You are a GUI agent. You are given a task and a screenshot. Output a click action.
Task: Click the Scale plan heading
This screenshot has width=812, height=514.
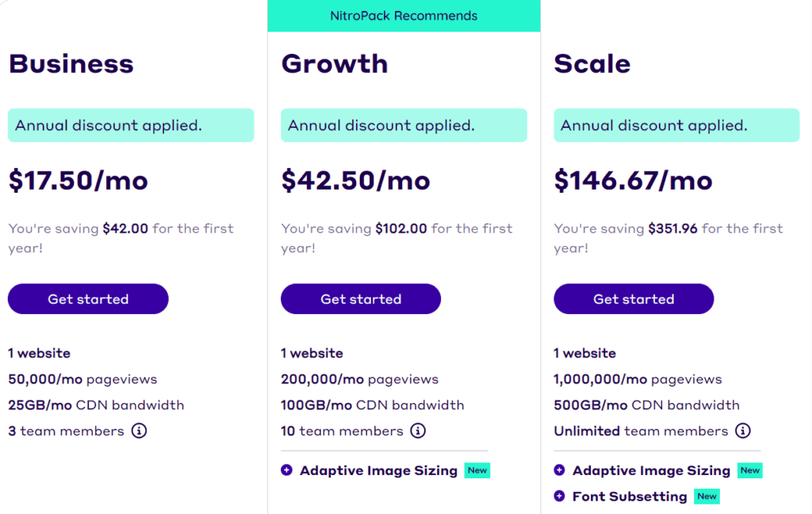[x=592, y=63]
